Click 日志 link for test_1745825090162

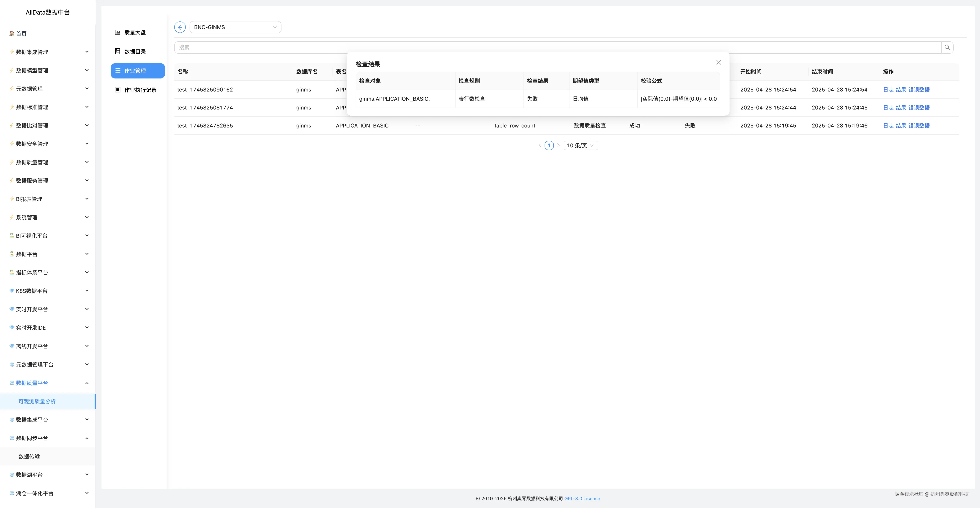[x=888, y=90]
